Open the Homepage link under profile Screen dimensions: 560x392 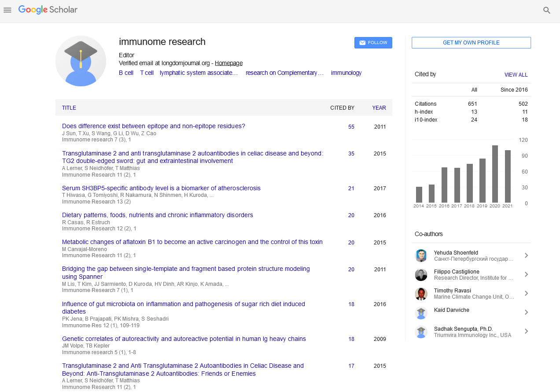click(228, 63)
